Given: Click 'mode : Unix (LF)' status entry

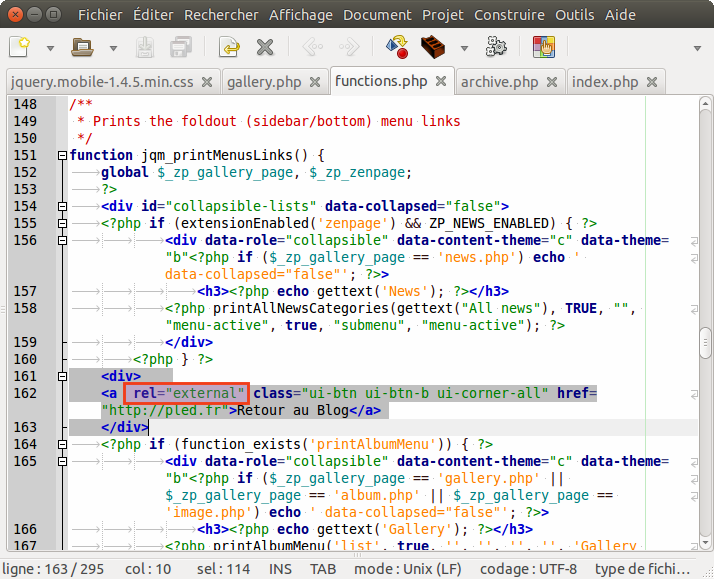Looking at the screenshot, I should pos(408,569).
